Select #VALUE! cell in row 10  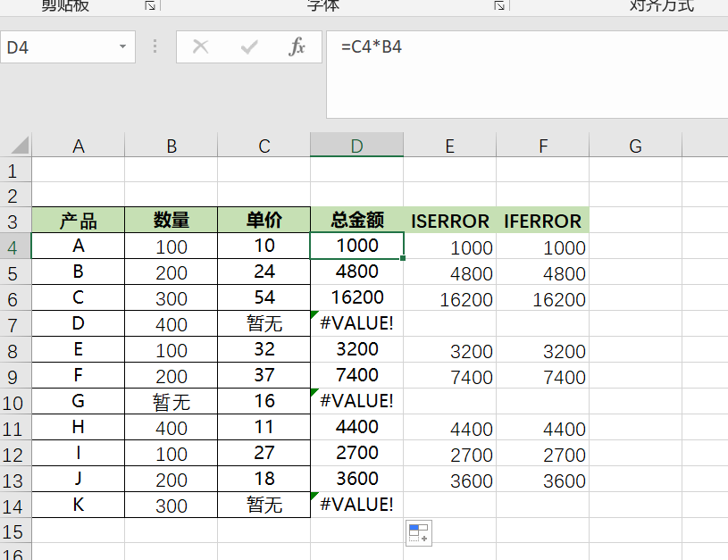(357, 401)
